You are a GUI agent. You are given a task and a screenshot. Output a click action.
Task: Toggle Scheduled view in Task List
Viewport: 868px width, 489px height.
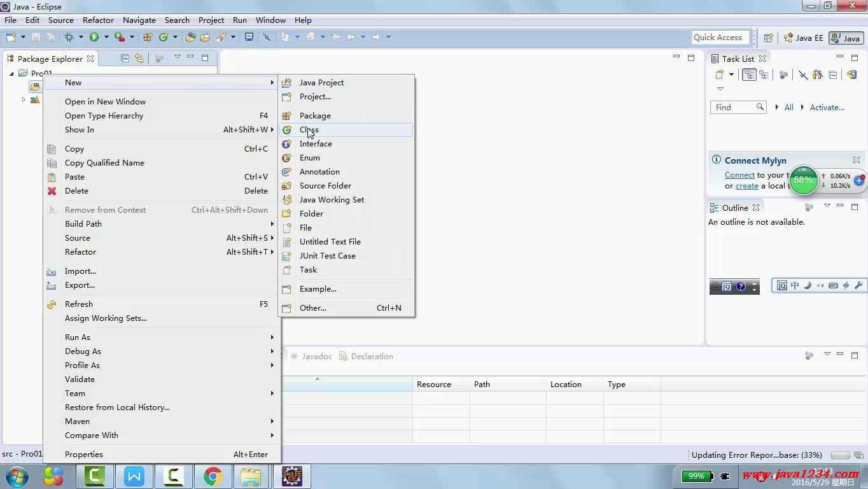coord(764,74)
